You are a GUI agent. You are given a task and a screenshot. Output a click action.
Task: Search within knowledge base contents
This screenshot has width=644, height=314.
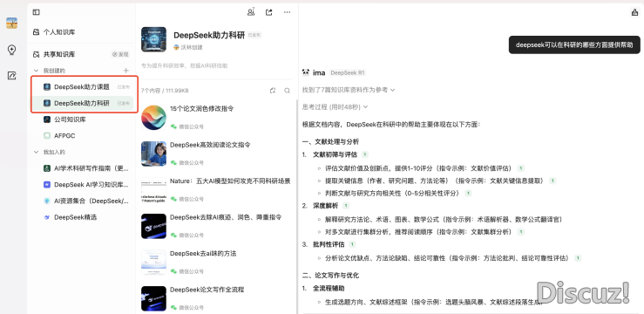click(287, 91)
